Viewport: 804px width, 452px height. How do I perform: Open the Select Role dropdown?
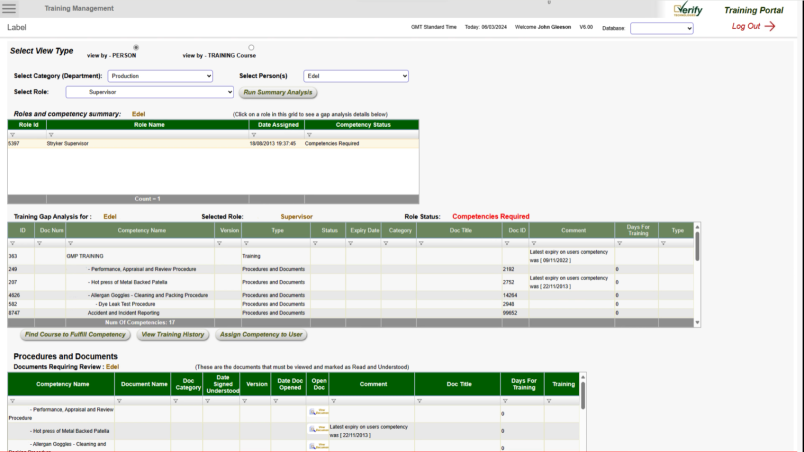pyautogui.click(x=149, y=92)
